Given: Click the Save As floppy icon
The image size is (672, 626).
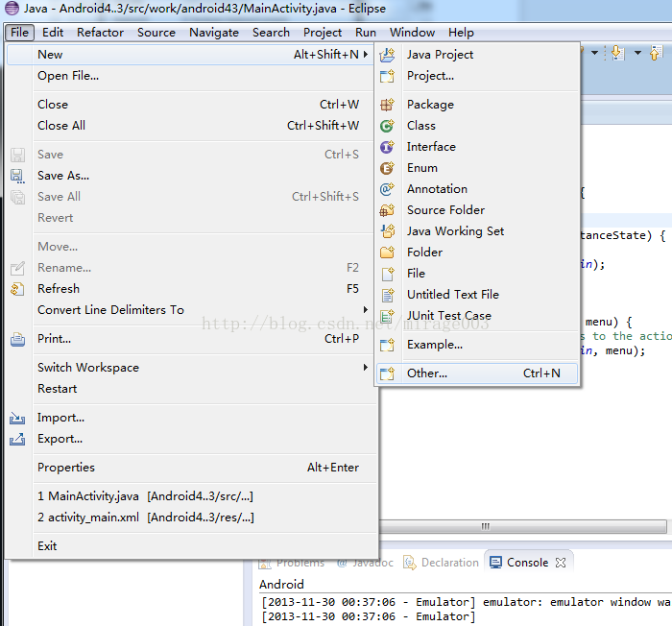Looking at the screenshot, I should pos(17,176).
